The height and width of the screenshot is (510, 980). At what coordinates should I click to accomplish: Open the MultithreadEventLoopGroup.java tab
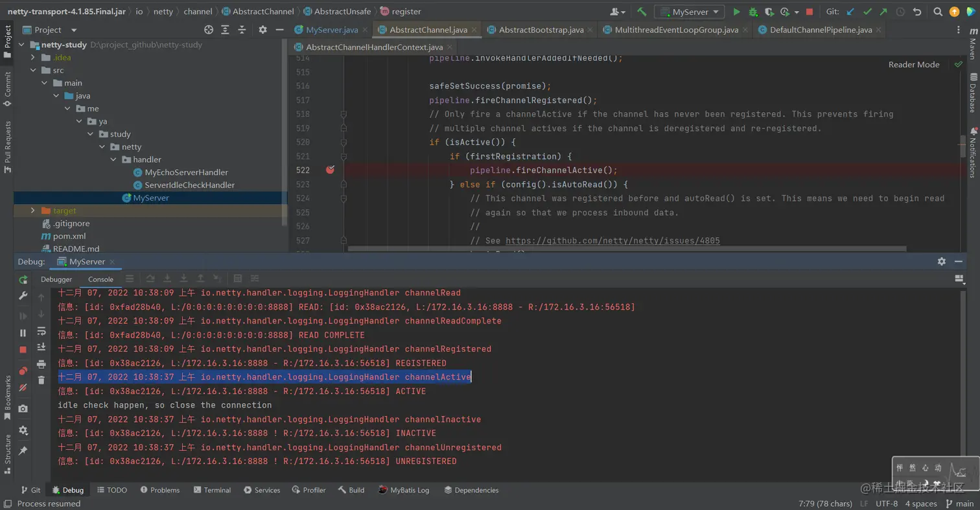tap(676, 30)
